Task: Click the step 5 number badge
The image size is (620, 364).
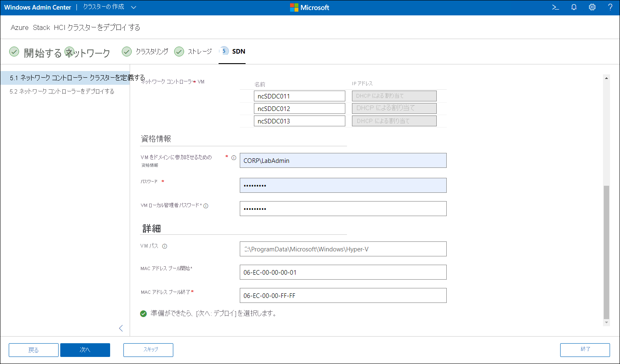Action: coord(224,51)
